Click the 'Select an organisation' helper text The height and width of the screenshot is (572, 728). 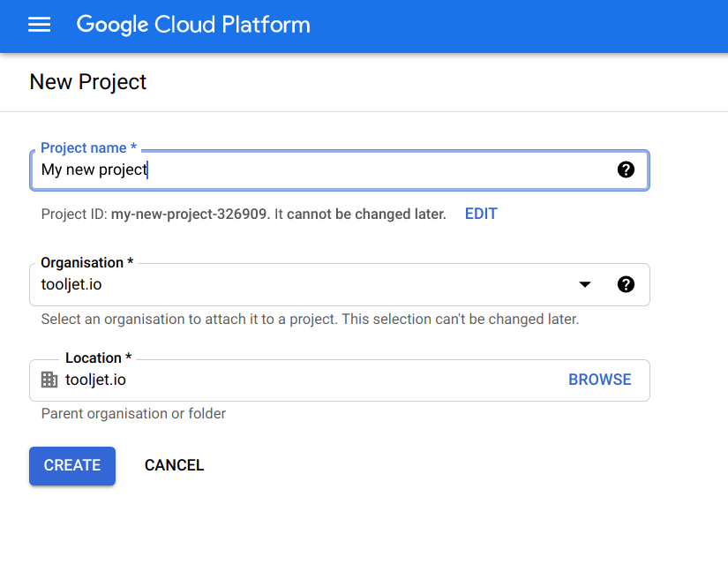click(310, 319)
